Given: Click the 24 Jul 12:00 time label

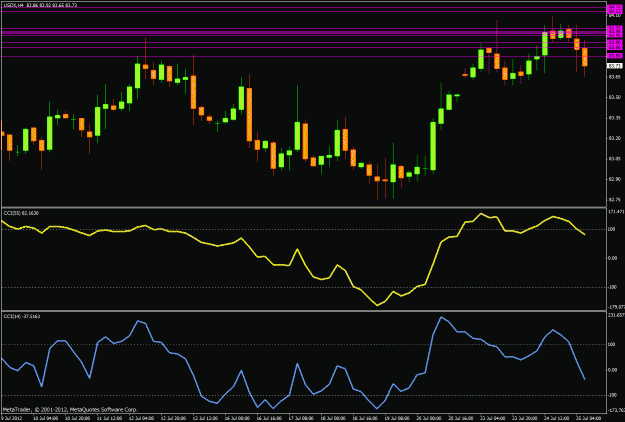Looking at the screenshot, I should [557, 418].
